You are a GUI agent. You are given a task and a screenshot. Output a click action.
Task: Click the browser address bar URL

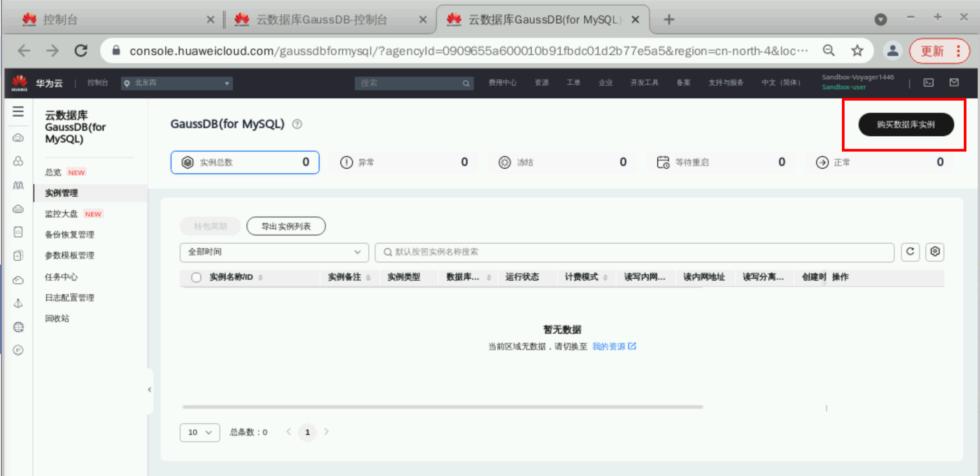coord(469,51)
